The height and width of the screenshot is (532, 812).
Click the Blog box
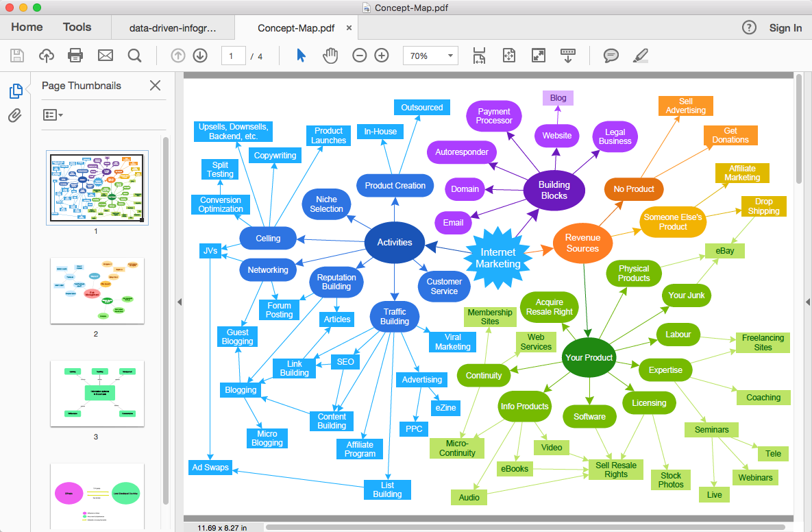(x=558, y=98)
